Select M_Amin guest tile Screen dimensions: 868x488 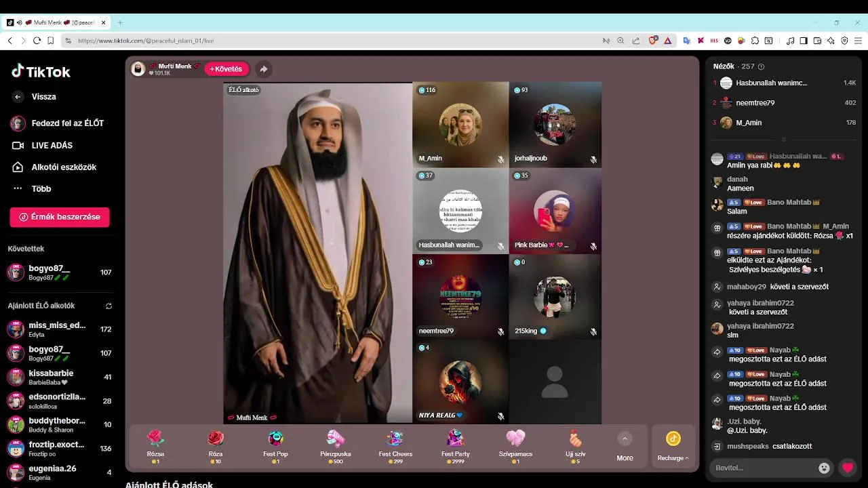click(x=460, y=125)
